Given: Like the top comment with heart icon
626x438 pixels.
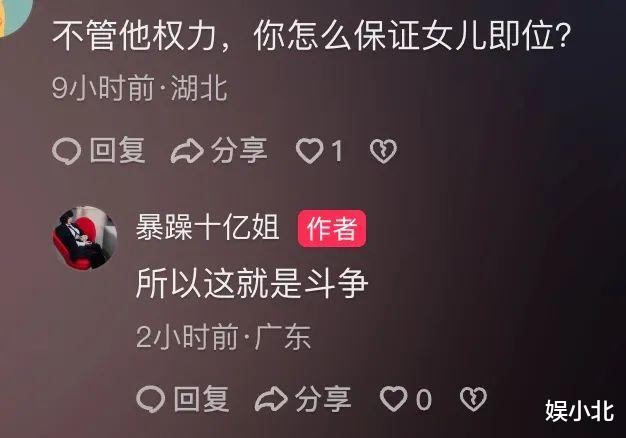Looking at the screenshot, I should click(309, 151).
